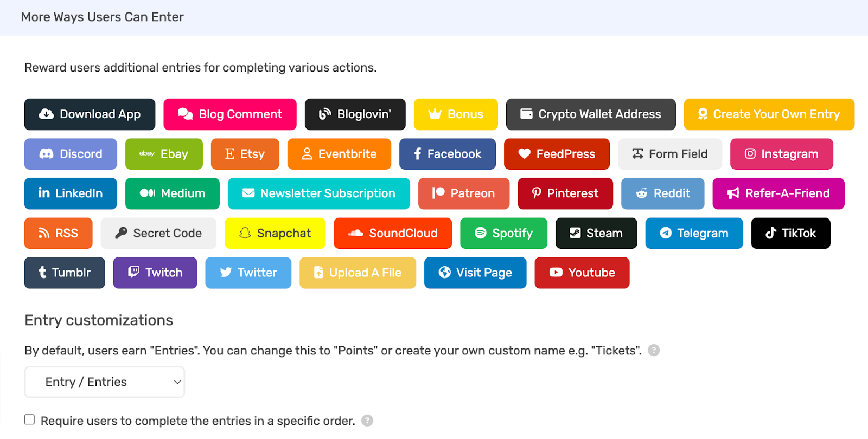Click the Newsletter Subscription envelope icon
Viewport: 868px width, 439px height.
(x=248, y=193)
